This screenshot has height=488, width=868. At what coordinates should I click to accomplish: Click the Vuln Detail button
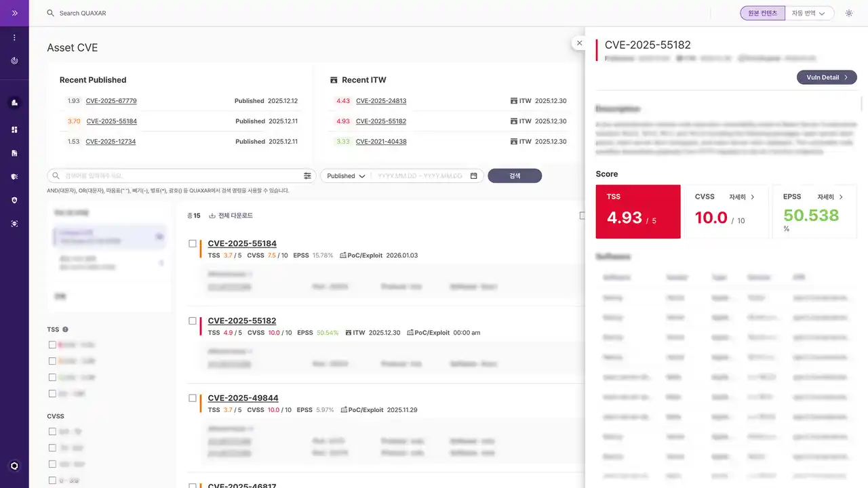[x=826, y=77]
